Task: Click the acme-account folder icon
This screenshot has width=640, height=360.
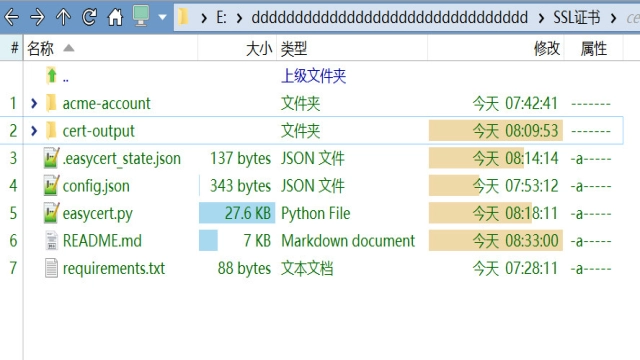Action: pos(51,103)
